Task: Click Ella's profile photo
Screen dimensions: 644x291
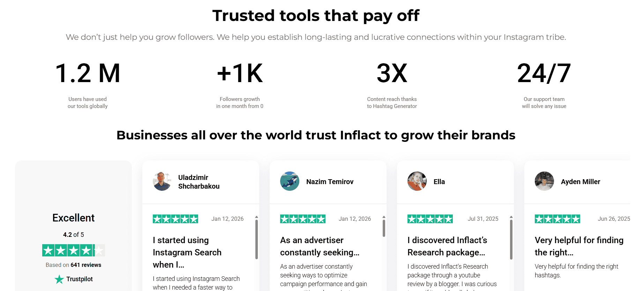Action: (417, 181)
